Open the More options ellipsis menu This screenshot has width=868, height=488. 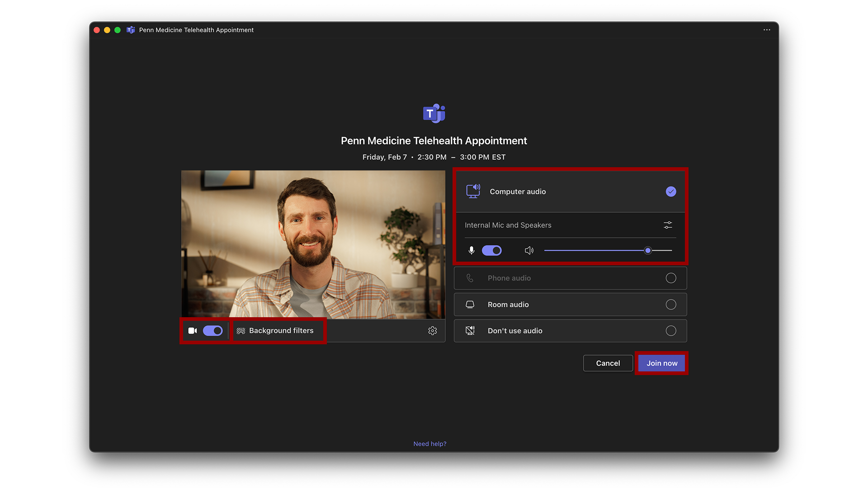pyautogui.click(x=767, y=30)
